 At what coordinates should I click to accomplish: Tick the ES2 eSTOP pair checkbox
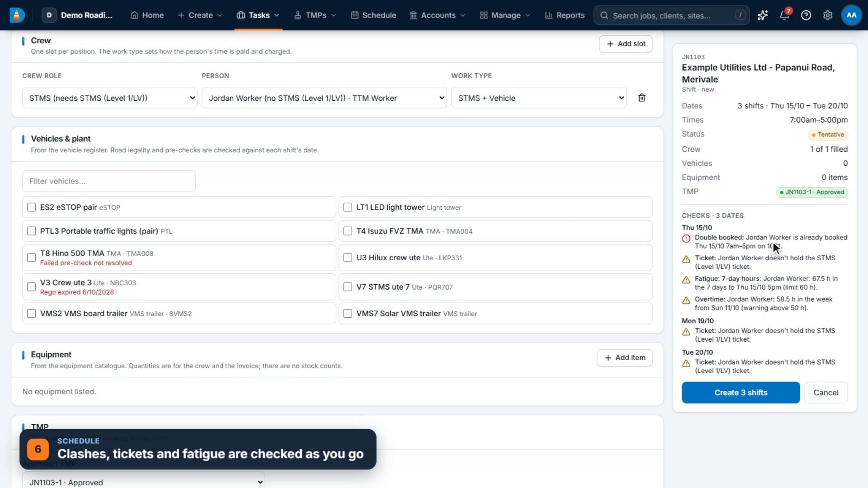click(x=31, y=207)
